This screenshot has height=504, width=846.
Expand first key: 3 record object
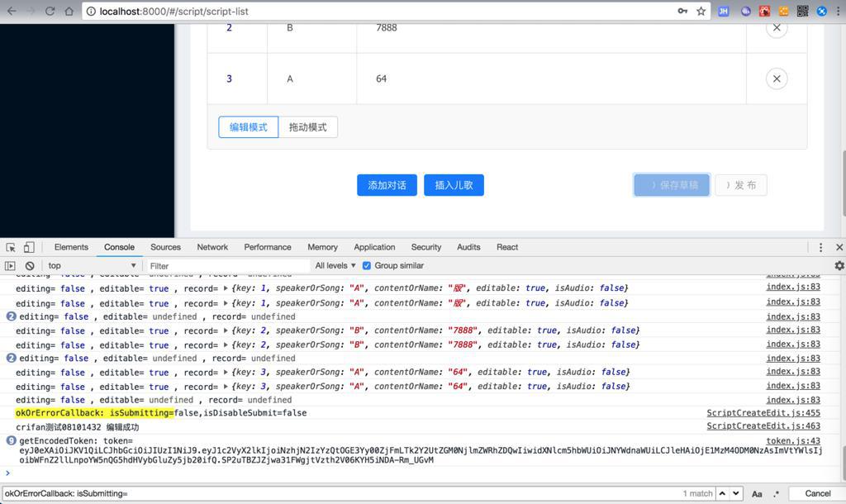coord(226,373)
